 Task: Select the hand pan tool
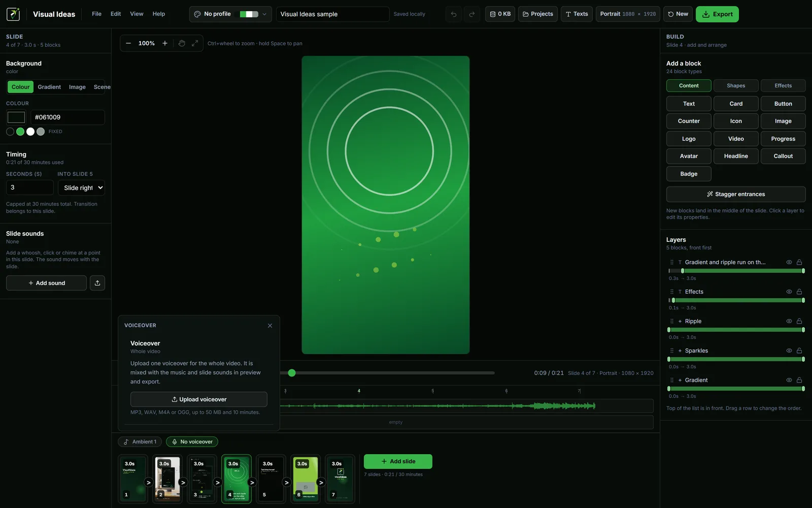182,43
